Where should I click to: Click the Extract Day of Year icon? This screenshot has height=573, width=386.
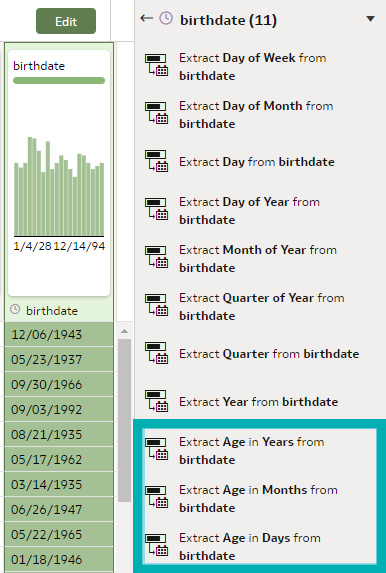[x=156, y=209]
